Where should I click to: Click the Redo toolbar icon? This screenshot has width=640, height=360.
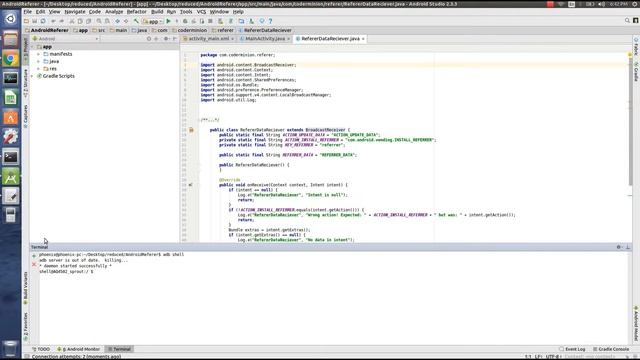pyautogui.click(x=62, y=21)
